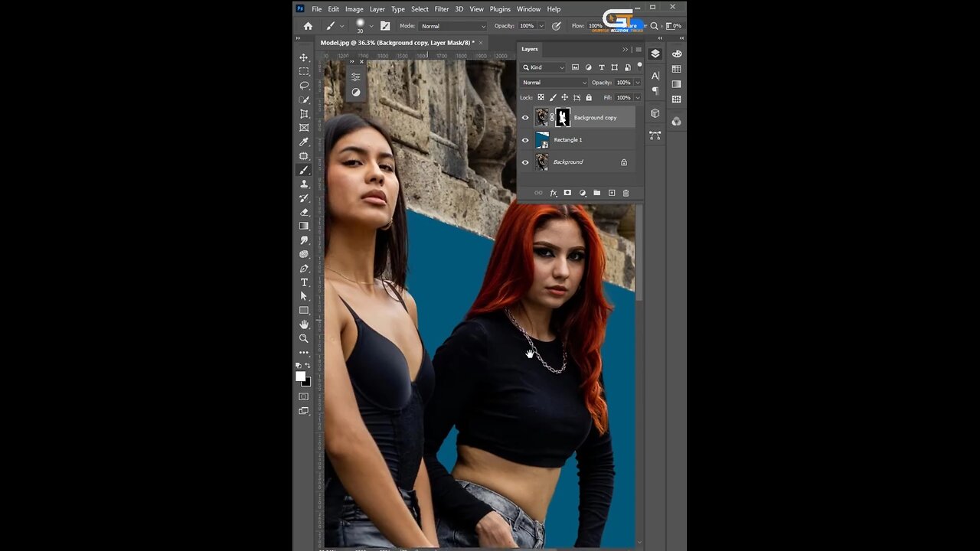The width and height of the screenshot is (980, 551).
Task: Create a new layer icon
Action: coord(612,193)
